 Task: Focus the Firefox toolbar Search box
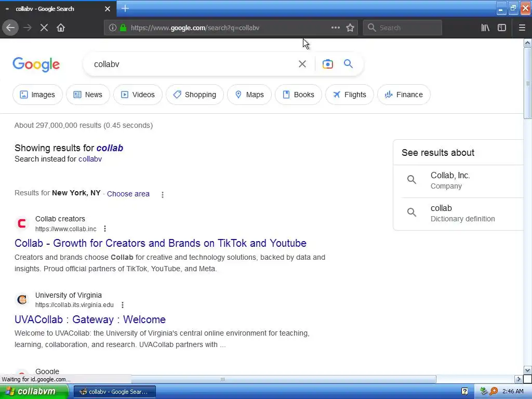click(x=403, y=28)
